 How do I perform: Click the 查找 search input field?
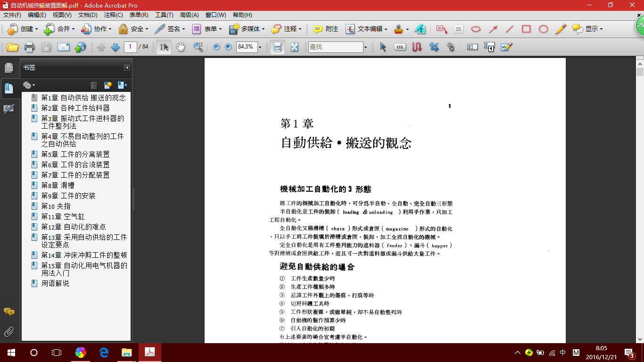[335, 47]
